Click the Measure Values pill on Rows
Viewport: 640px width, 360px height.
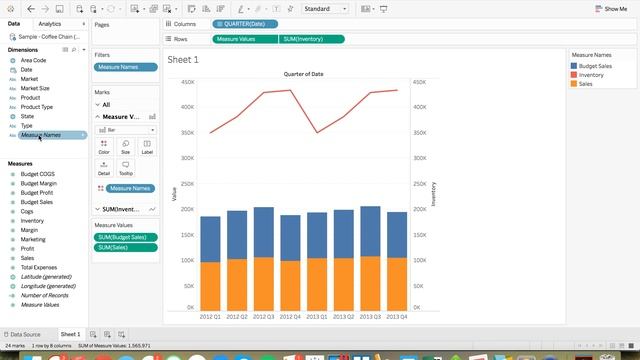[x=245, y=39]
